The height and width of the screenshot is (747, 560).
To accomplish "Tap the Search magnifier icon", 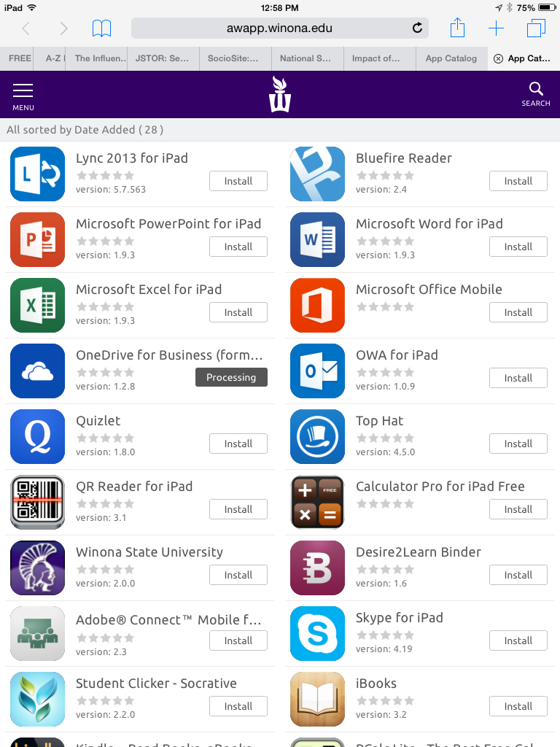I will click(536, 93).
